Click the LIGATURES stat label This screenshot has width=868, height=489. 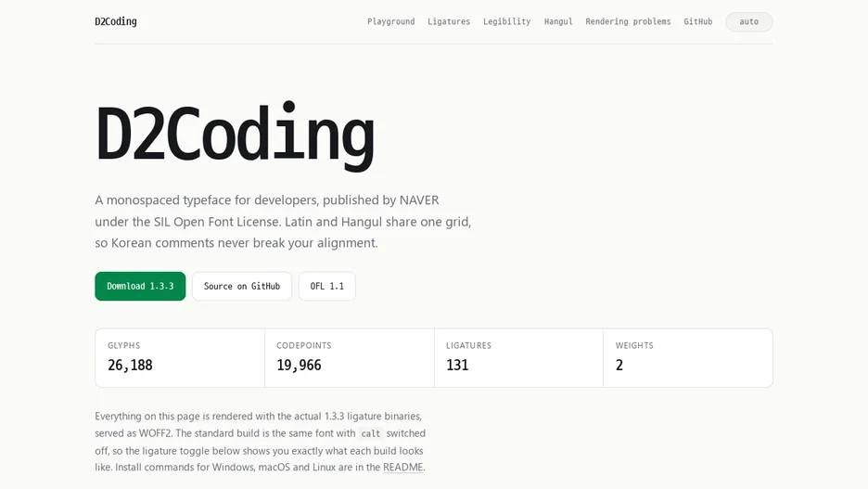coord(469,345)
